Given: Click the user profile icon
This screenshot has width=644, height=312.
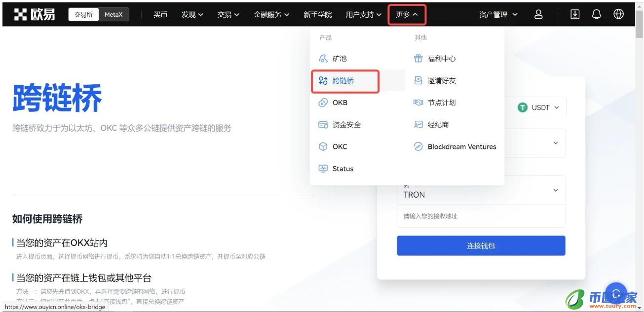Looking at the screenshot, I should pyautogui.click(x=538, y=15).
